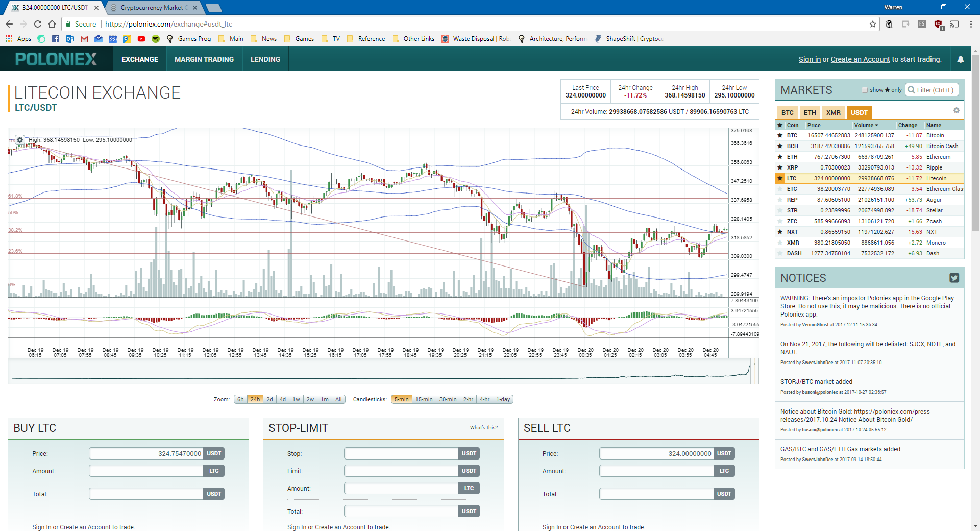Screen dimensions: 980x531
Task: Enable the show starred only checkbox
Action: click(x=865, y=90)
